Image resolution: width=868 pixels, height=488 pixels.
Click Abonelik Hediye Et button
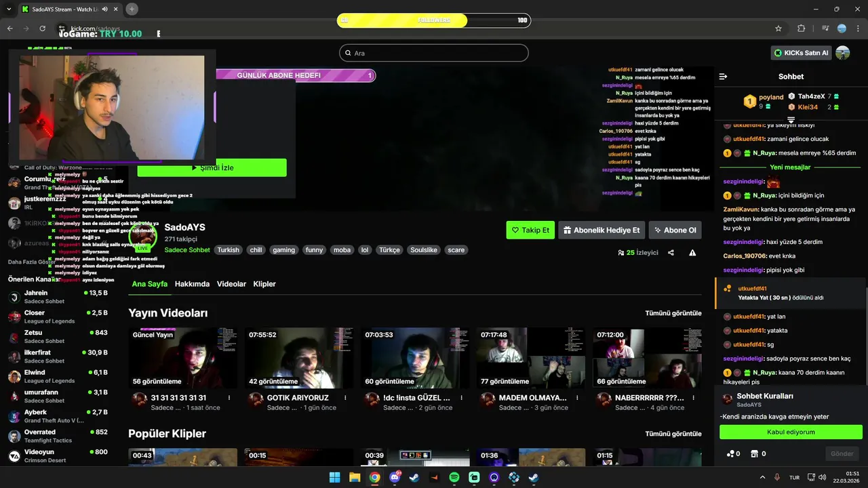click(x=601, y=230)
